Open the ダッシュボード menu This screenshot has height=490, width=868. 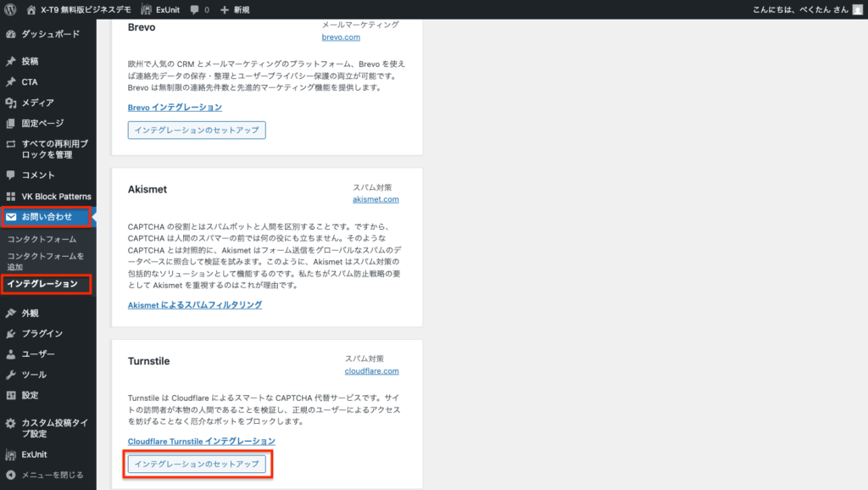[48, 34]
